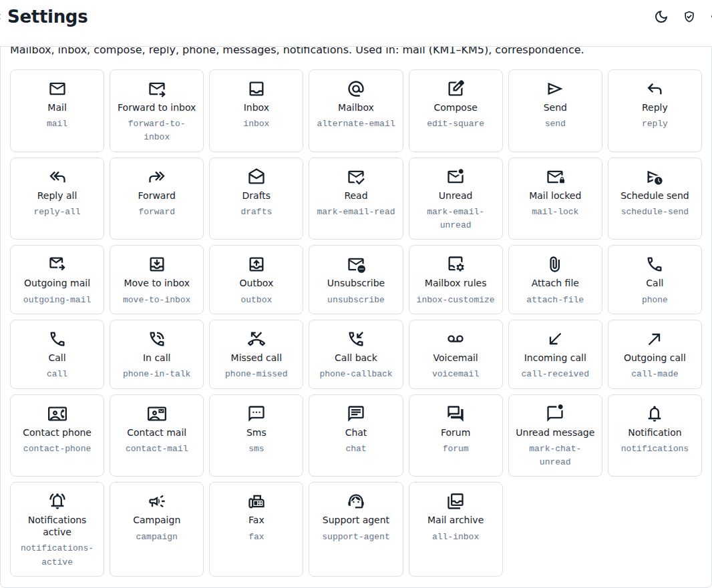
Task: Pick the Read mark-email-read icon
Action: click(x=356, y=177)
